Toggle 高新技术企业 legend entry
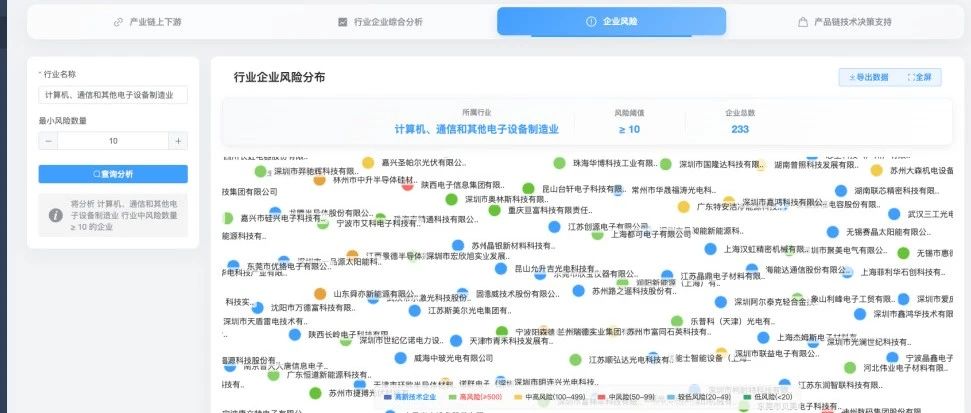971x413 pixels. [411, 396]
